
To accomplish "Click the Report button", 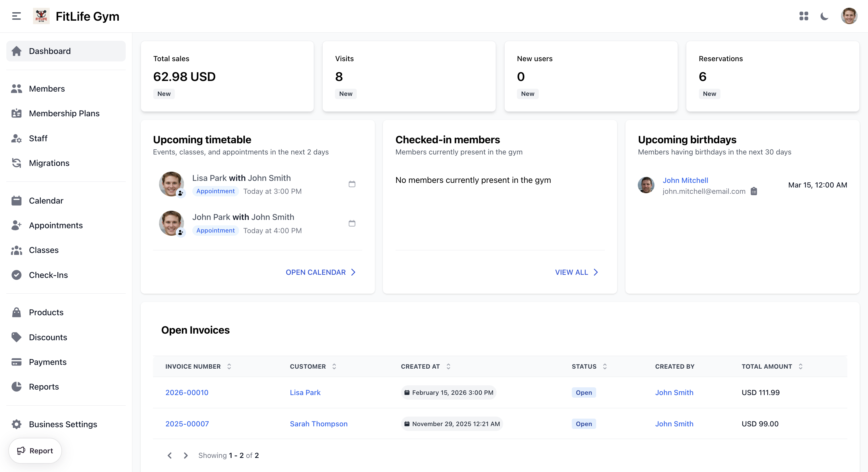I will pos(35,450).
